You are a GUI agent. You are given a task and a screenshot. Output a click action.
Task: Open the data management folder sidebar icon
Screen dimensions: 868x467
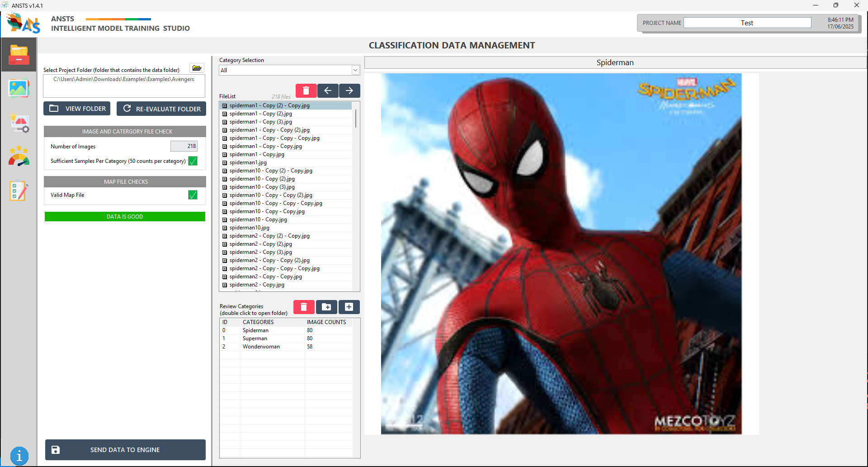pos(19,55)
